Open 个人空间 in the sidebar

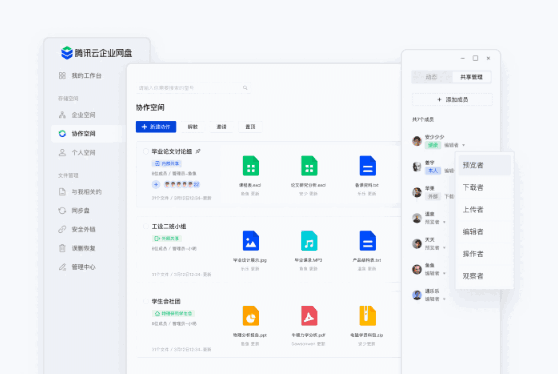click(77, 153)
